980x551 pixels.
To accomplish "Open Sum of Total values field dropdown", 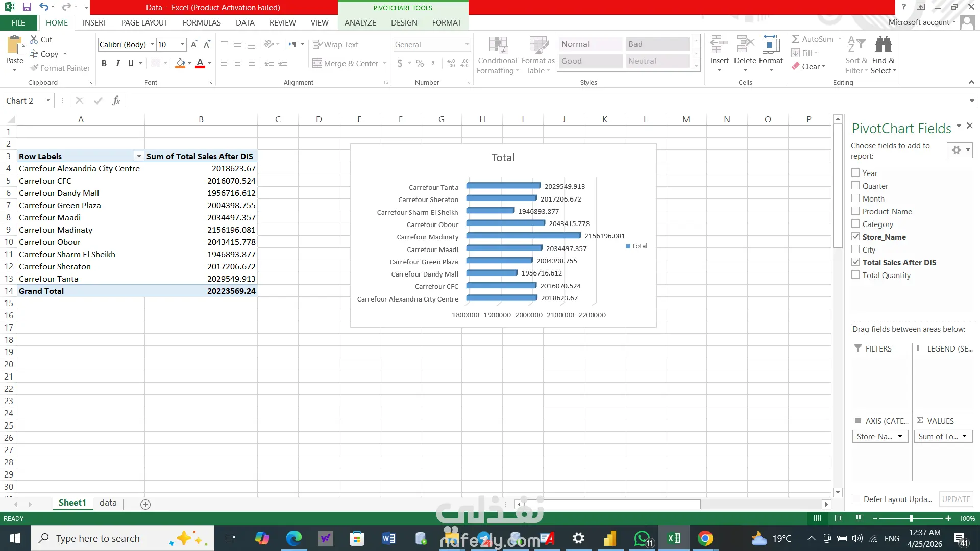I will tap(964, 436).
